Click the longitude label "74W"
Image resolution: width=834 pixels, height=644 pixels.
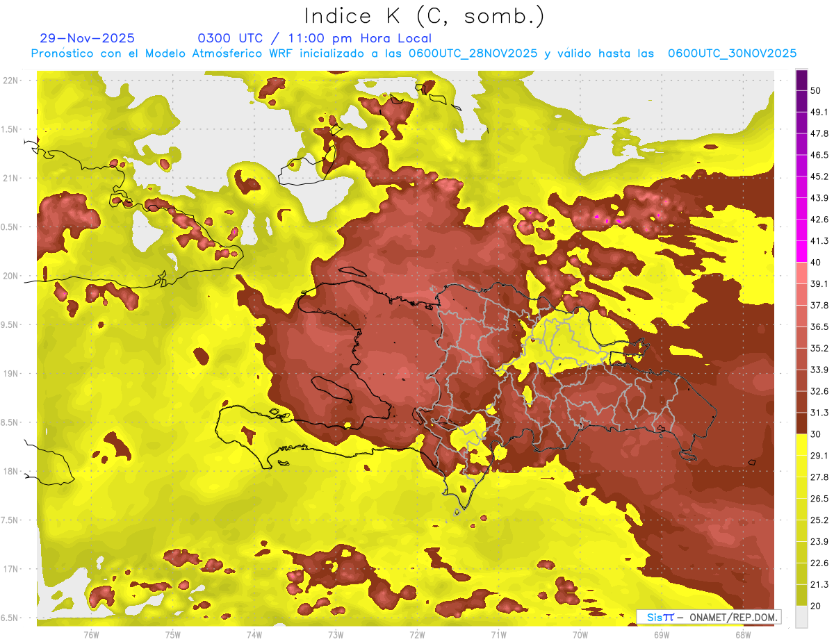click(x=254, y=634)
